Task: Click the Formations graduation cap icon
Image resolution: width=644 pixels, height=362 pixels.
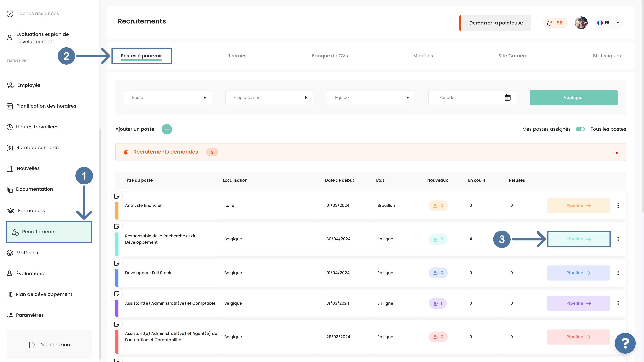Action: (11, 211)
